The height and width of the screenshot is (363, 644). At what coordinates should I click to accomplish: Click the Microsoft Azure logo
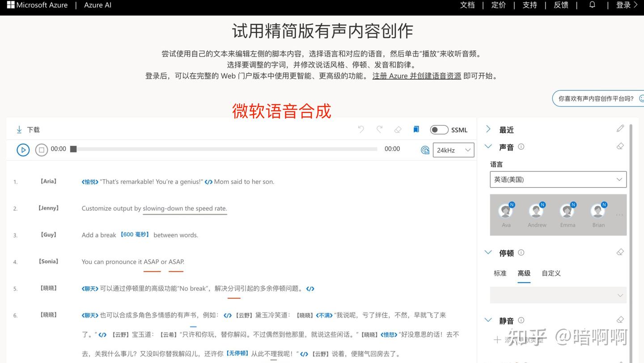pyautogui.click(x=37, y=5)
